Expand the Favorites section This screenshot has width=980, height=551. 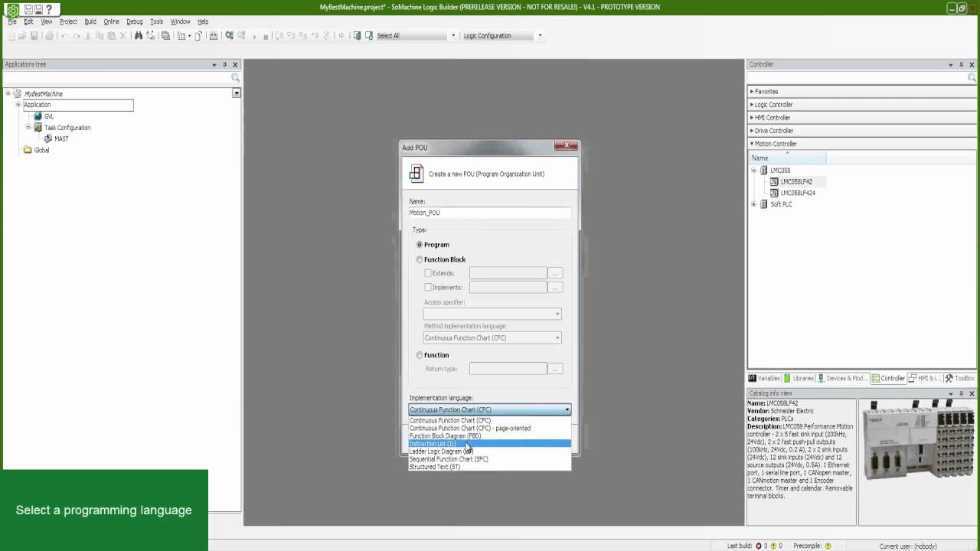click(x=752, y=91)
